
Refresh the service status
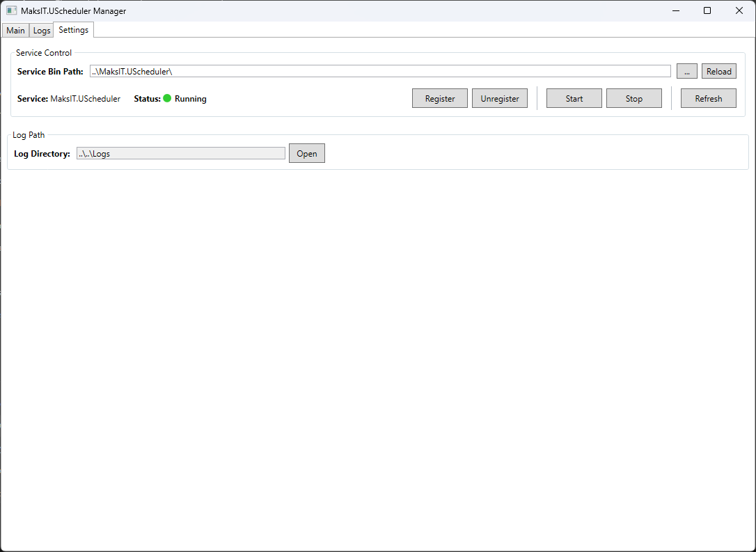(x=708, y=98)
